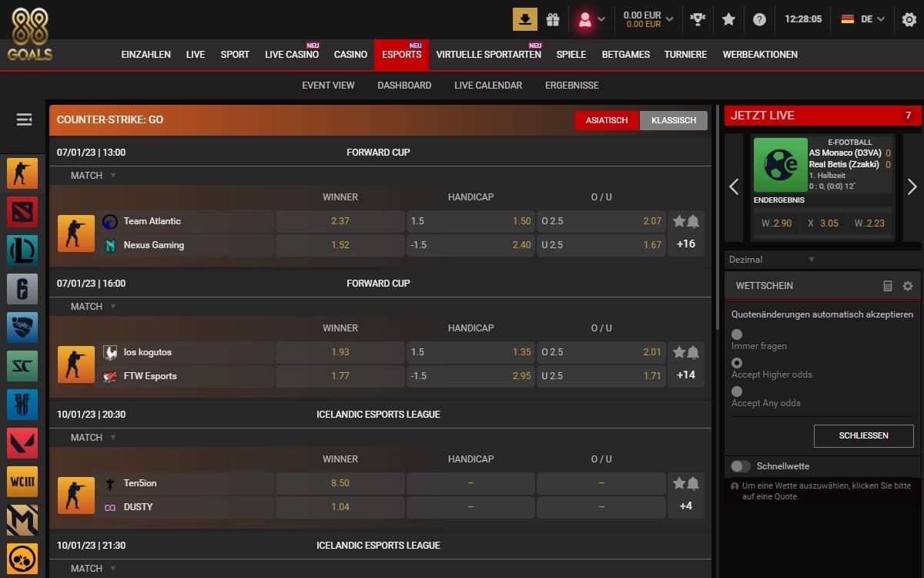The height and width of the screenshot is (578, 924).
Task: Pick FTW Esports handicap -1.5 at 2.95
Action: pos(470,376)
